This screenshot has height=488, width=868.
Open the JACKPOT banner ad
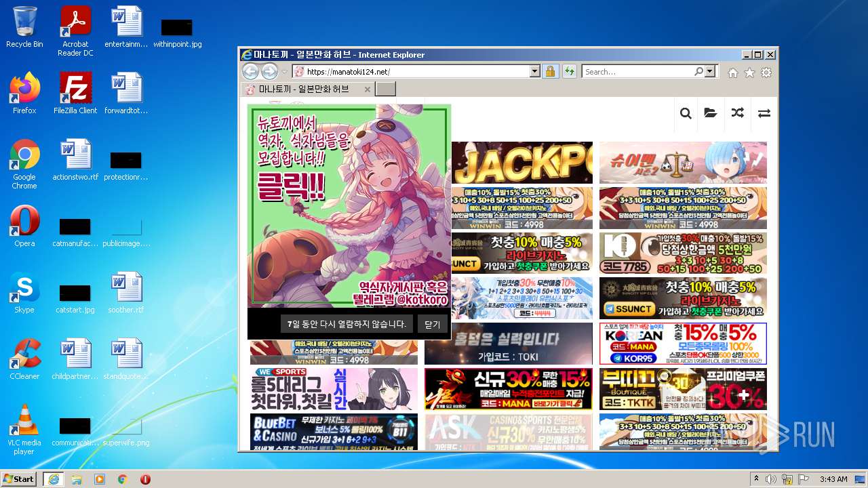point(521,163)
